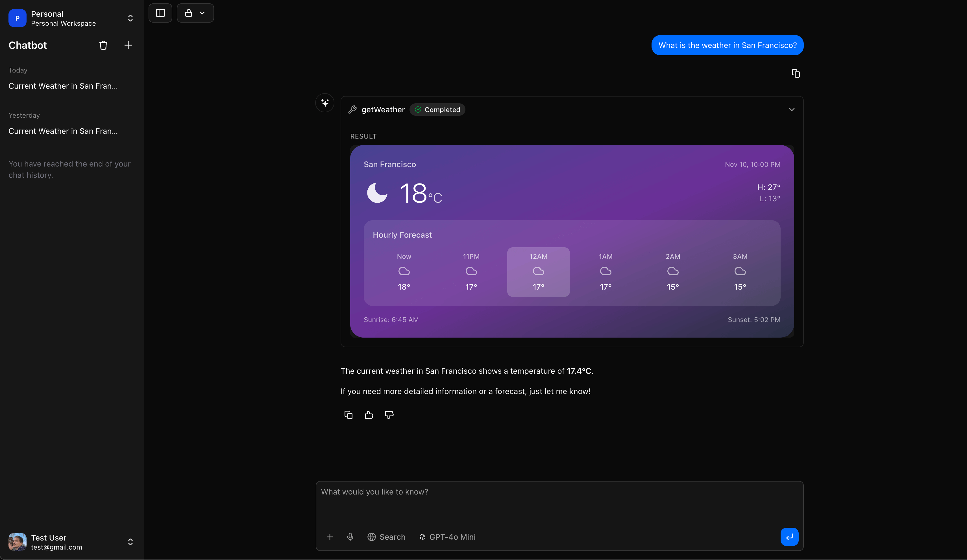Image resolution: width=967 pixels, height=560 pixels.
Task: Start a new chat via plus icon
Action: (x=128, y=45)
